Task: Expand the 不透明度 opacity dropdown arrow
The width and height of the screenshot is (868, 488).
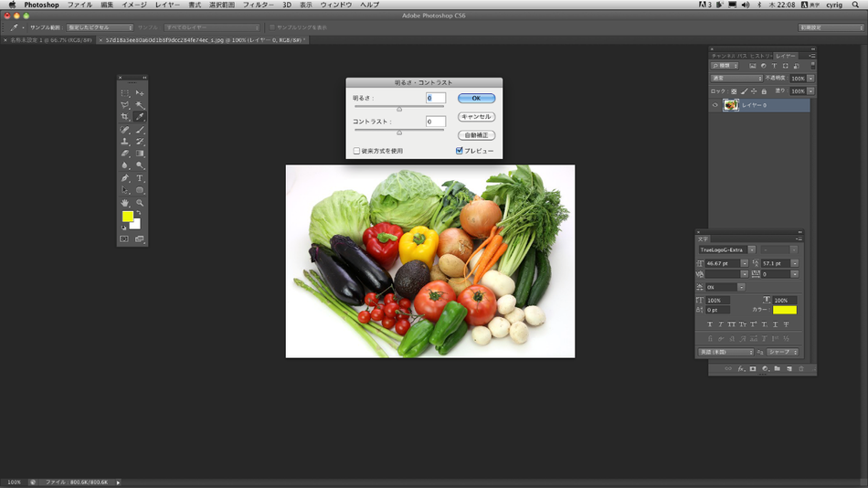Action: coord(810,78)
